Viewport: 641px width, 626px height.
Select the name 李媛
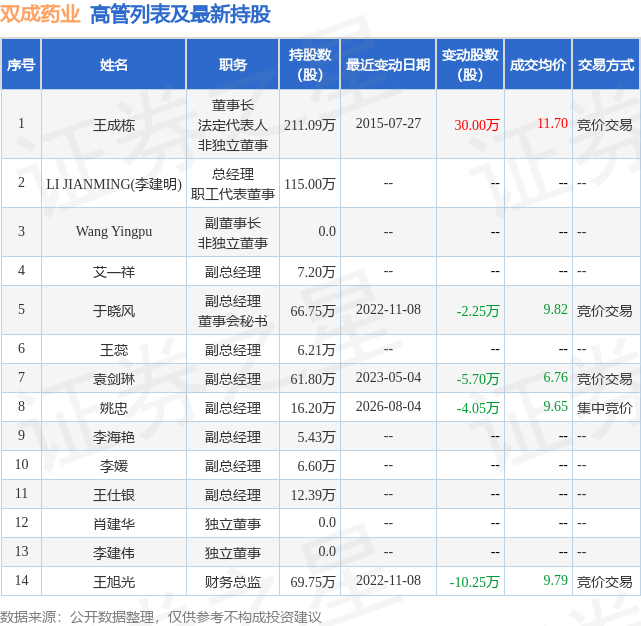tap(114, 466)
